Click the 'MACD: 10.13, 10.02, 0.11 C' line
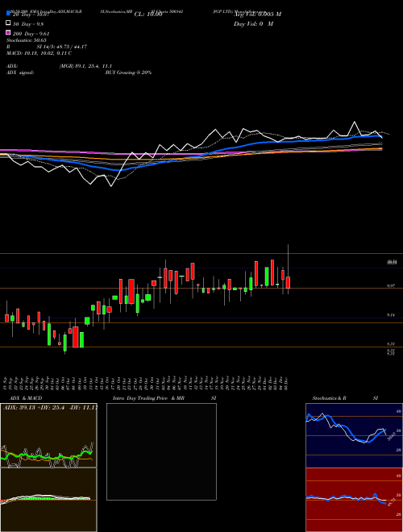 click(x=39, y=53)
